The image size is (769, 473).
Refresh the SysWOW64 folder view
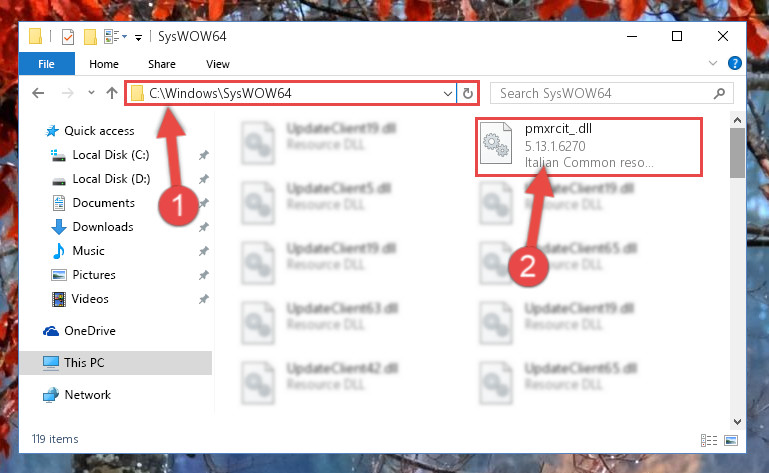[x=468, y=93]
